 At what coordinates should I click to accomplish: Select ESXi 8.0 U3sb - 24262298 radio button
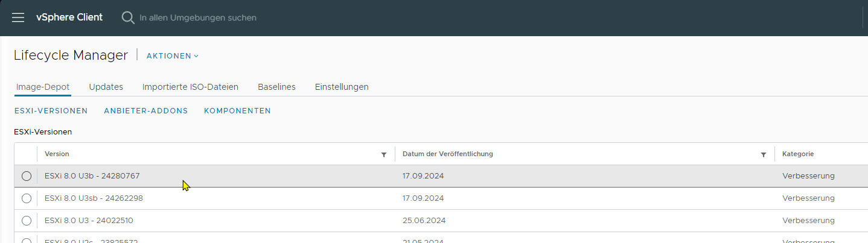(x=26, y=198)
